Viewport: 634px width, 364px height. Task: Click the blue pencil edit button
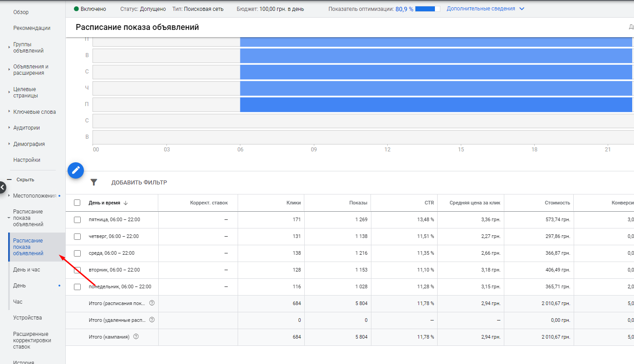[76, 170]
